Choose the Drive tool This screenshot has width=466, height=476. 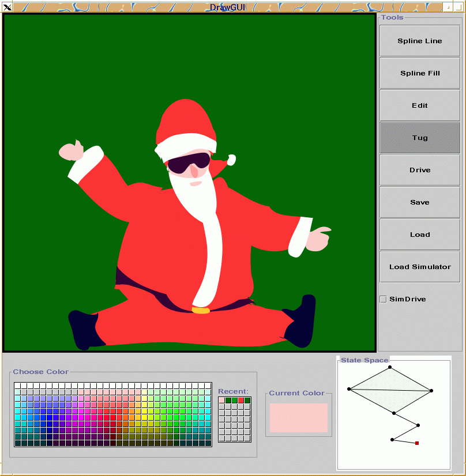point(420,170)
